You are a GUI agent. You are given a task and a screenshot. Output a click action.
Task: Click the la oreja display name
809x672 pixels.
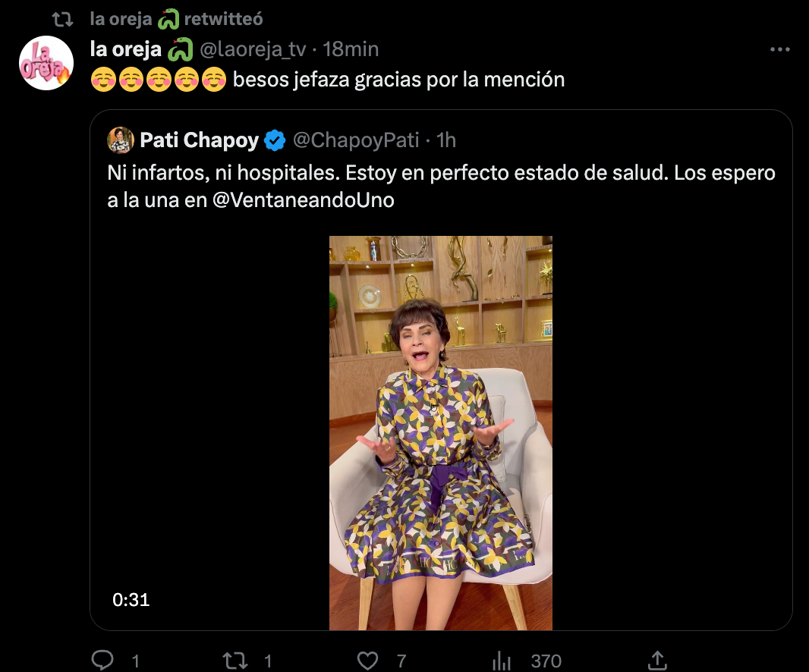(x=126, y=50)
